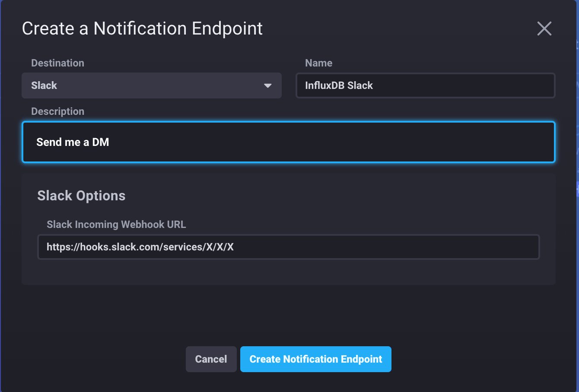Open the Destination selector showing Slack

151,85
